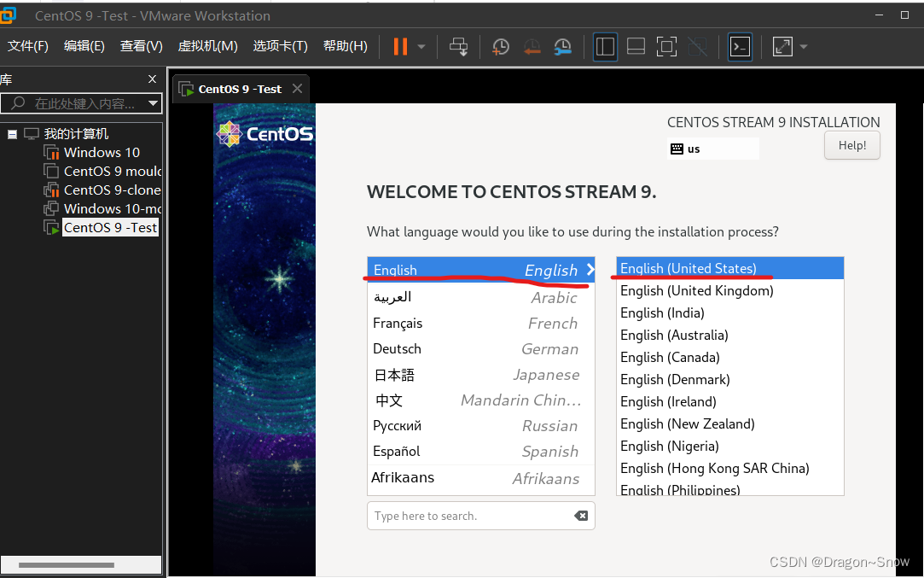Image resolution: width=924 pixels, height=578 pixels.
Task: Take a snapshot of the VM
Action: (x=500, y=47)
